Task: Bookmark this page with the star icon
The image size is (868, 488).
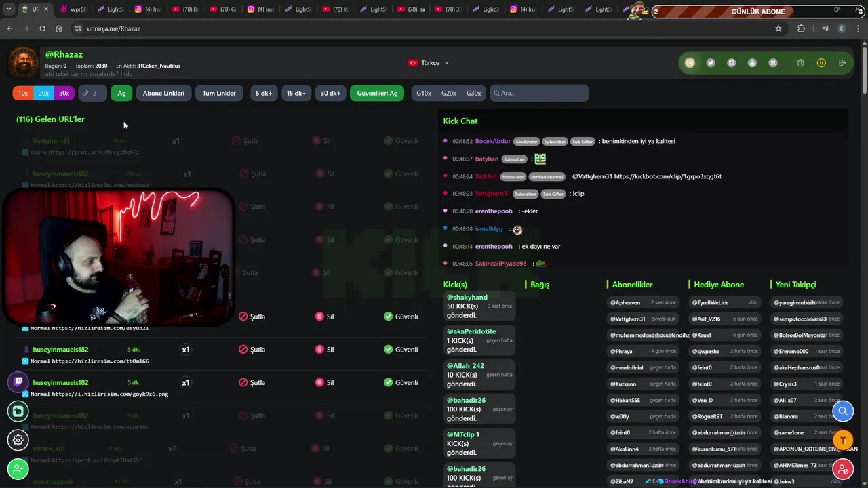Action: pos(778,28)
